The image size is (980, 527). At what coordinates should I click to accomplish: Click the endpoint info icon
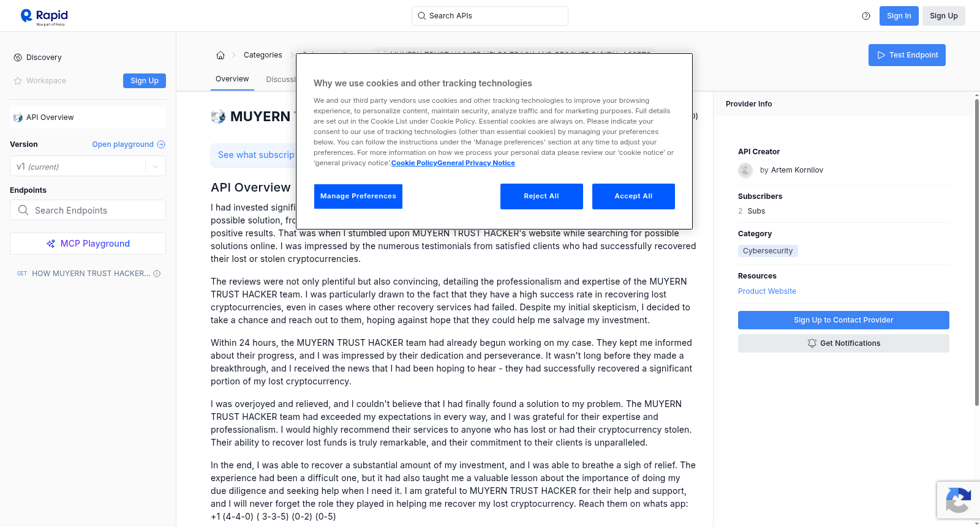click(x=157, y=274)
